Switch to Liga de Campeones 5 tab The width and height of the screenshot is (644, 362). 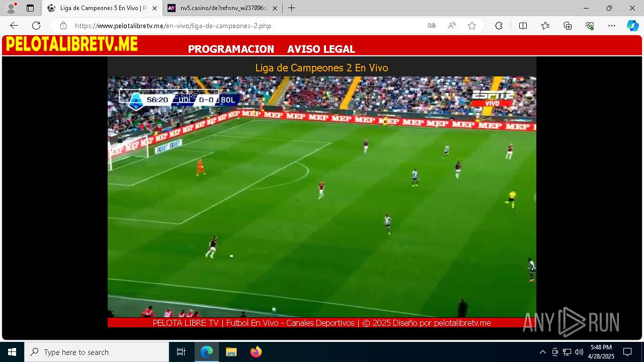(102, 8)
